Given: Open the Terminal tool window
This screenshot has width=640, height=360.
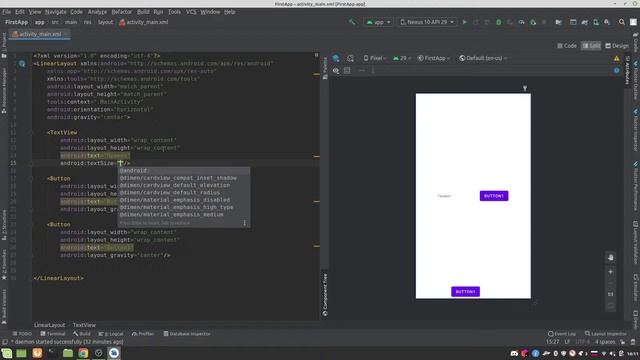Looking at the screenshot, I should pyautogui.click(x=53, y=333).
